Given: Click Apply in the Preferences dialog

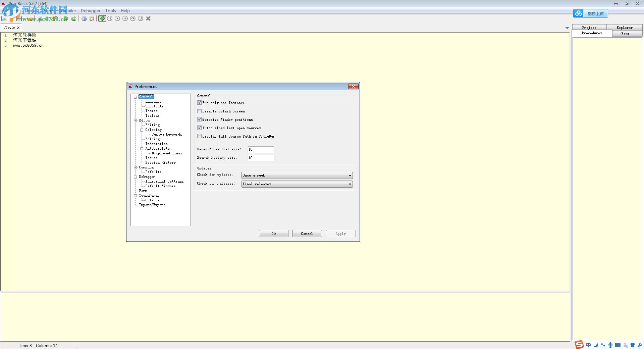Looking at the screenshot, I should point(341,234).
